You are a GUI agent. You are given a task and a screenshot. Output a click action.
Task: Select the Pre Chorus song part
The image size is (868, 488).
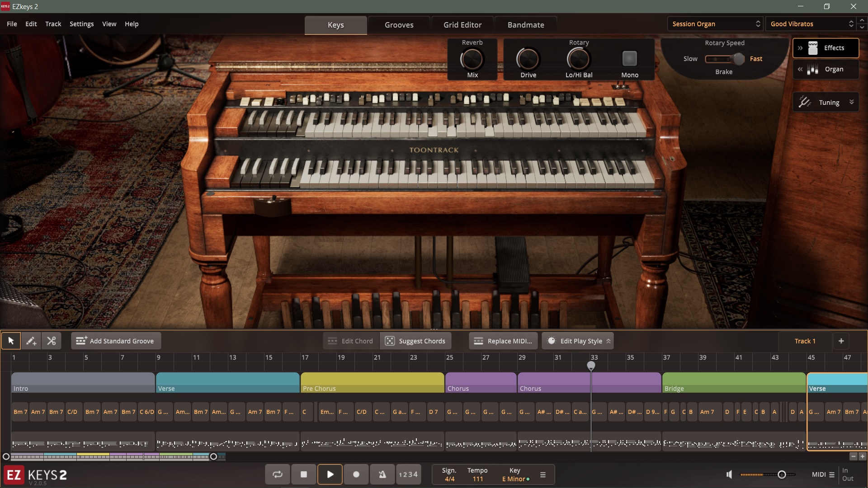tap(372, 383)
